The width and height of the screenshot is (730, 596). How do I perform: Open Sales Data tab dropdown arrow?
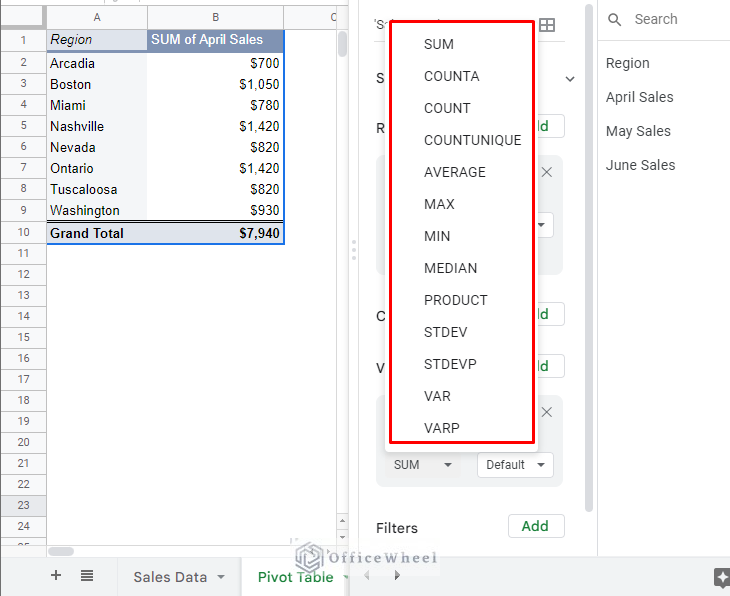(221, 577)
